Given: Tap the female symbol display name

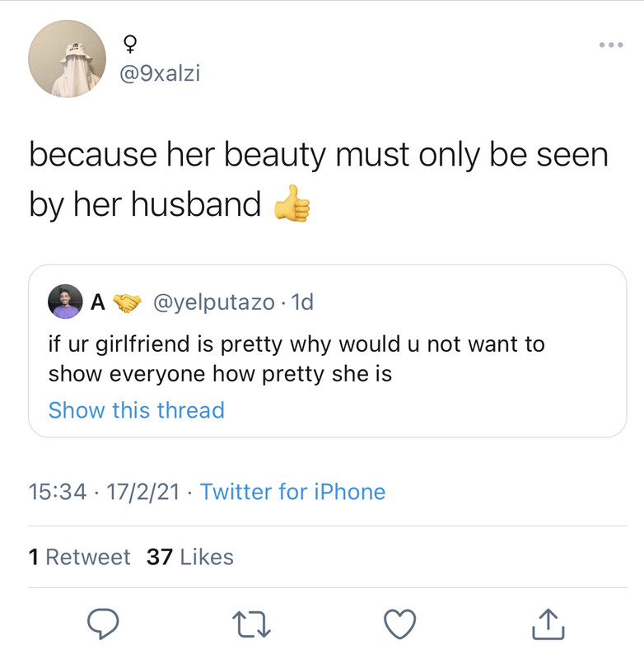Looking at the screenshot, I should [x=130, y=43].
